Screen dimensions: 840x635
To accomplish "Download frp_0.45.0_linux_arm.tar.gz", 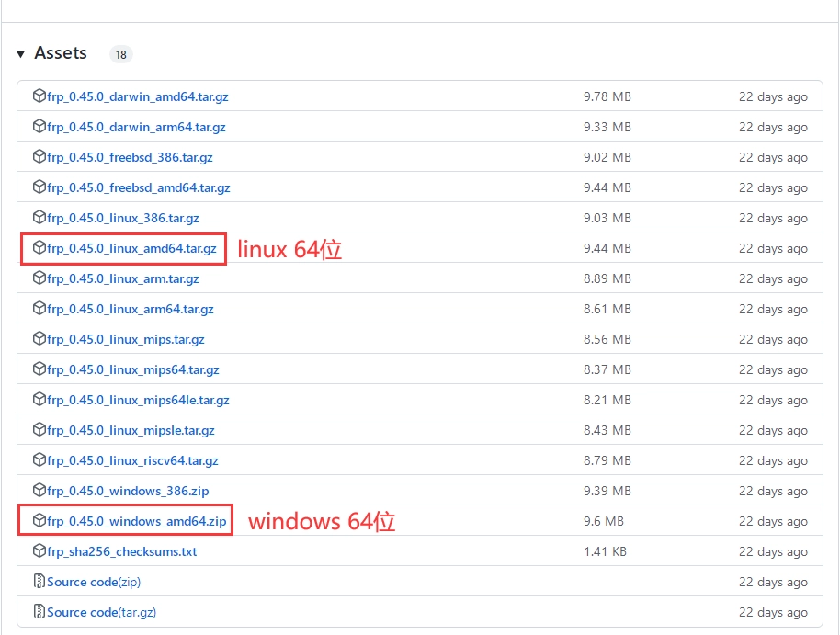I will click(x=122, y=278).
